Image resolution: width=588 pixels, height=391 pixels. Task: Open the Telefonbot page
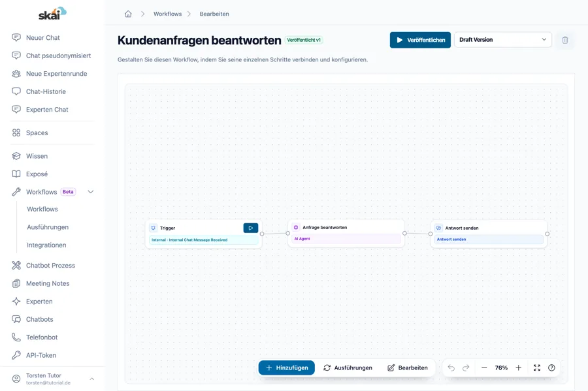tap(42, 337)
